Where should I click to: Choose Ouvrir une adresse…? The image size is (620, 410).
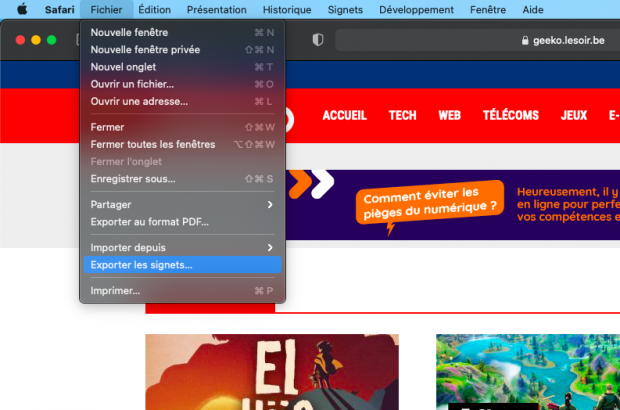182,102
